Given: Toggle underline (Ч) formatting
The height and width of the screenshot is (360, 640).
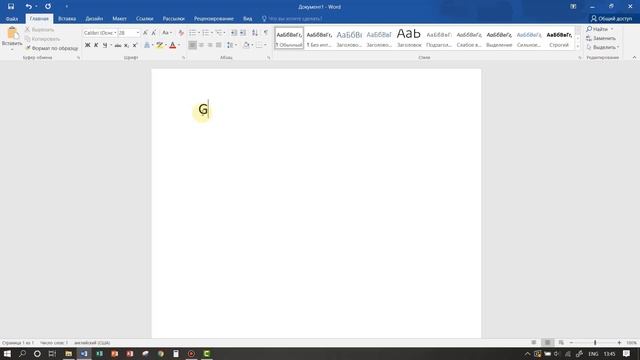Looking at the screenshot, I should click(105, 45).
